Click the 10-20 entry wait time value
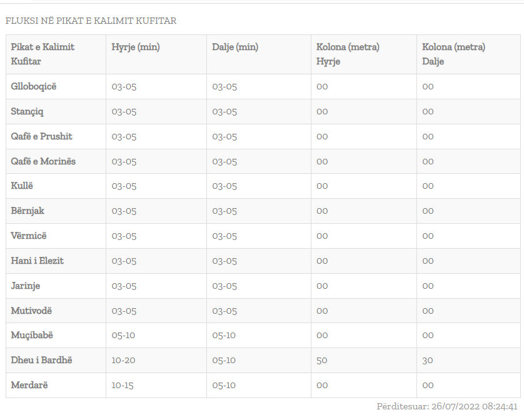Screen dimensions: 524x420 pos(123,361)
